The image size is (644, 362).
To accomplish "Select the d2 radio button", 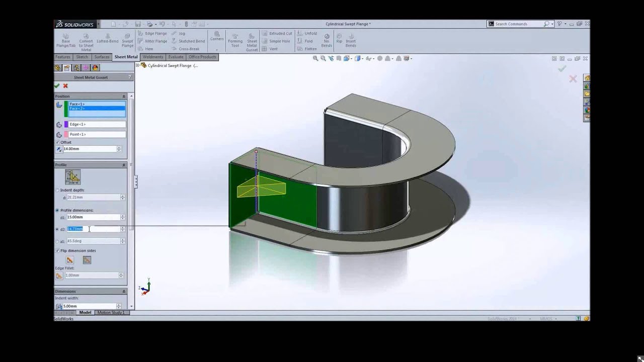I will [57, 229].
